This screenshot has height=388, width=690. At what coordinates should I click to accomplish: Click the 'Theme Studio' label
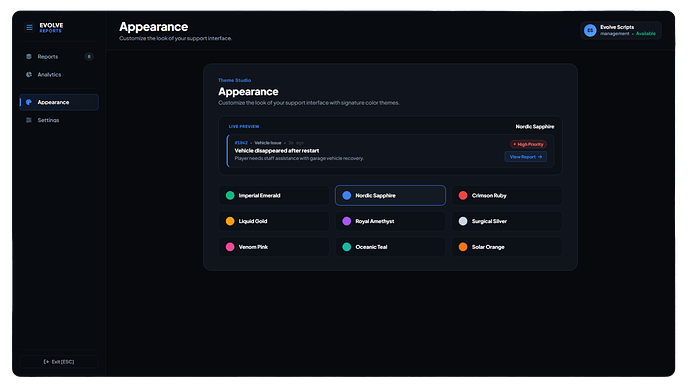[x=235, y=80]
